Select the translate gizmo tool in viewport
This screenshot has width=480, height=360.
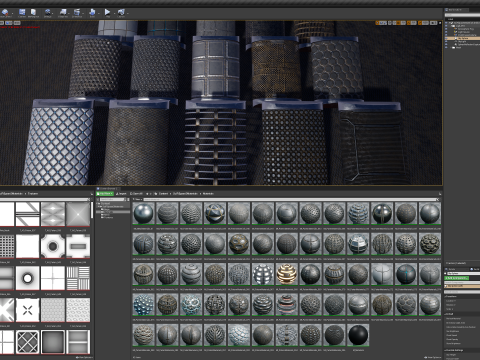tap(377, 23)
